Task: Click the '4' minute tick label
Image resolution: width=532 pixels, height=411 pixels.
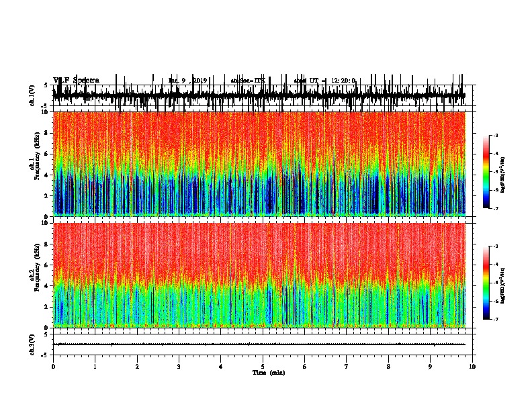Action: tap(221, 366)
